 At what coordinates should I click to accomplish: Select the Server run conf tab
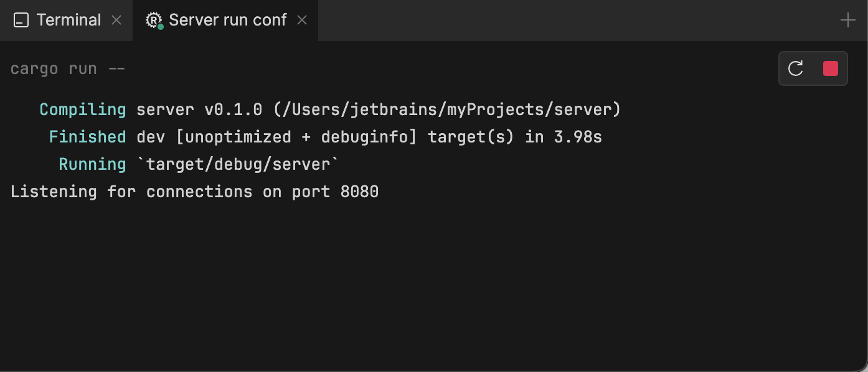click(x=227, y=21)
